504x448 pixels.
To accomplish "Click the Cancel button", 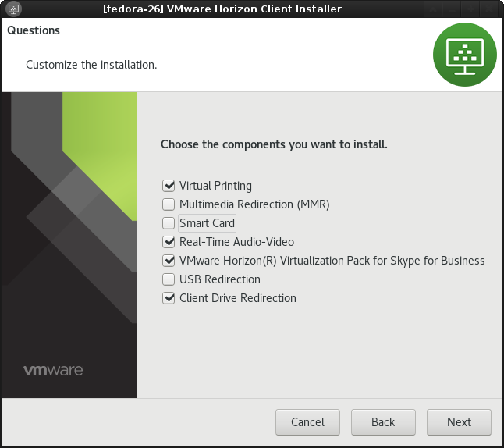I will (307, 422).
